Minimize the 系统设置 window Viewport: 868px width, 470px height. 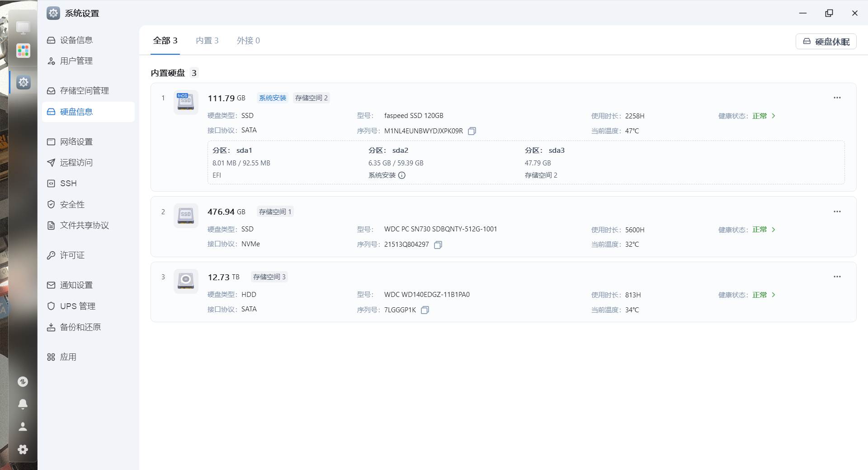pos(803,13)
